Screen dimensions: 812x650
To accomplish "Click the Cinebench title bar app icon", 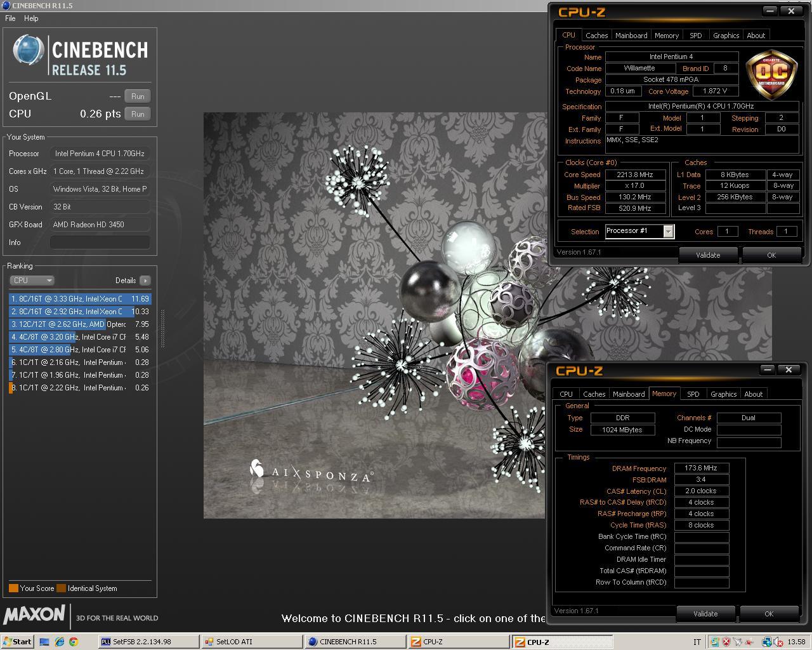I will point(6,5).
